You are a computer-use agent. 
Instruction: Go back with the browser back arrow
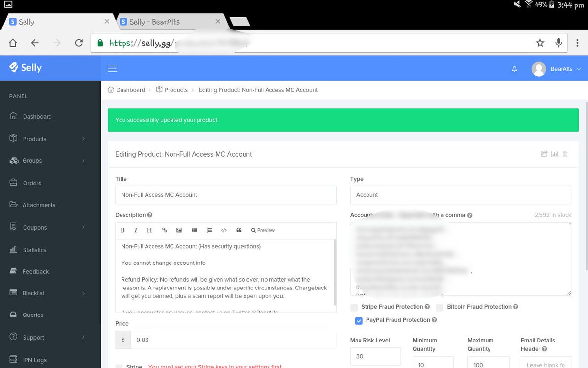pyautogui.click(x=35, y=43)
